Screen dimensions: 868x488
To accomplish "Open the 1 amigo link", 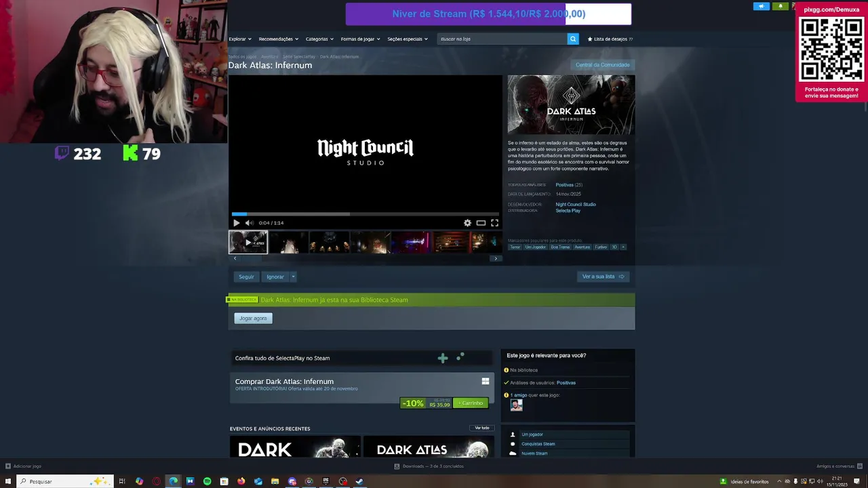I will [519, 395].
